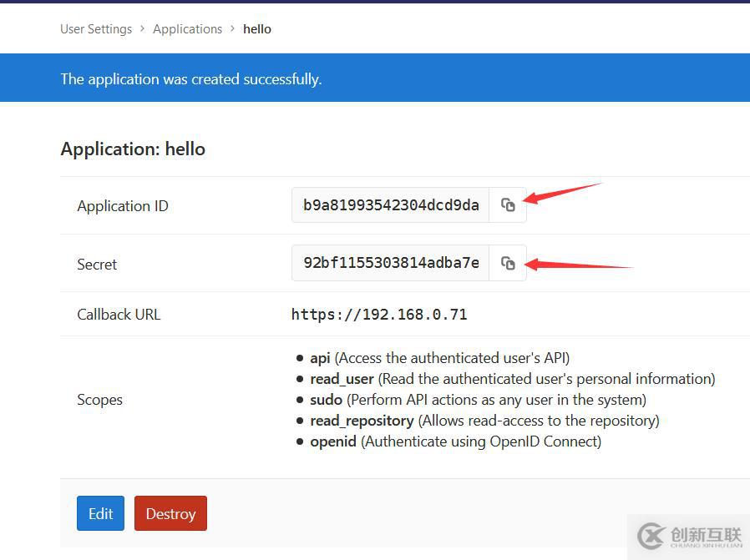Viewport: 750px width, 560px height.
Task: Click the blue success notification banner
Action: coord(375,79)
